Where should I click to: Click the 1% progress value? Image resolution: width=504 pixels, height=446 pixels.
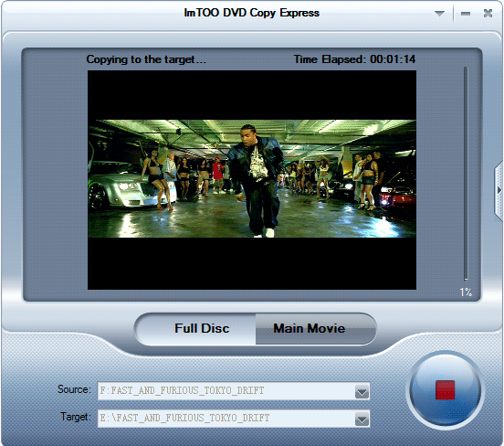(466, 292)
